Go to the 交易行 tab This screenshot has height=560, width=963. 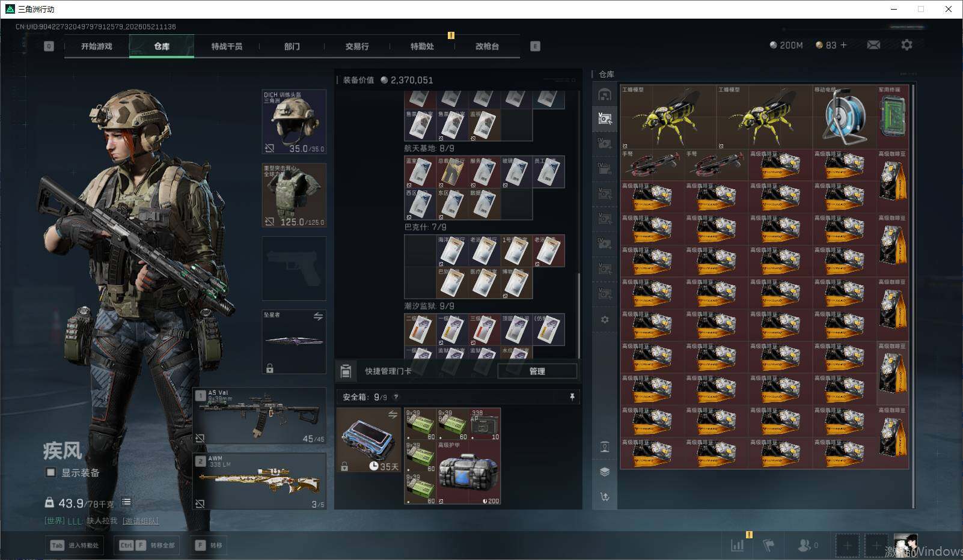click(x=357, y=46)
